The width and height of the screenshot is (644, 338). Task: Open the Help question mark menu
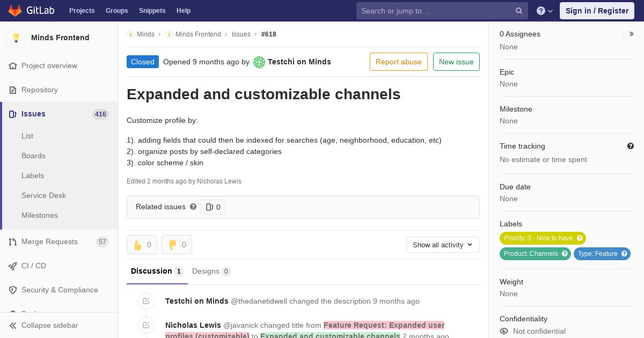(x=545, y=11)
